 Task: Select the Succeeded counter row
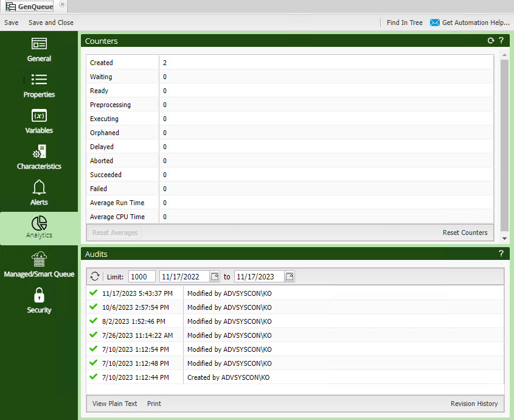coord(290,175)
